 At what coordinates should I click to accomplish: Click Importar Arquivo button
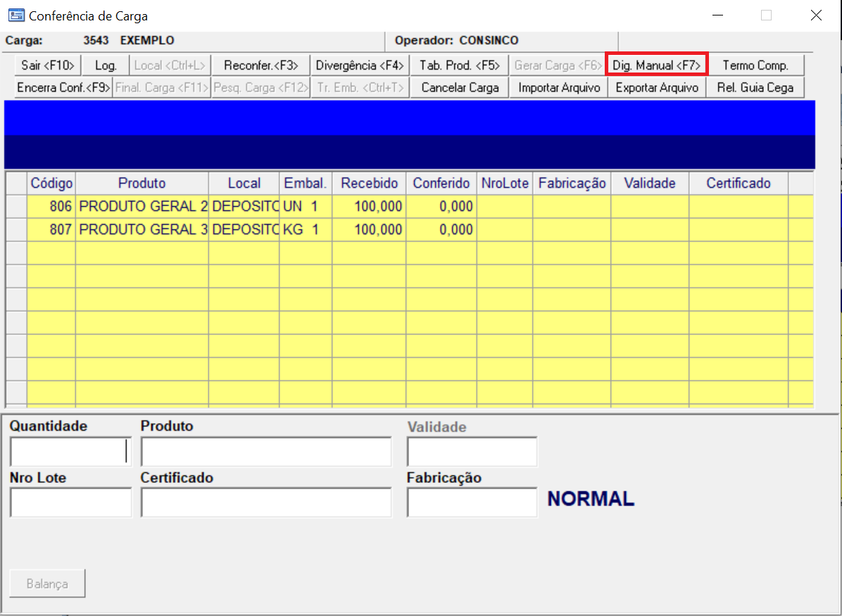[559, 87]
